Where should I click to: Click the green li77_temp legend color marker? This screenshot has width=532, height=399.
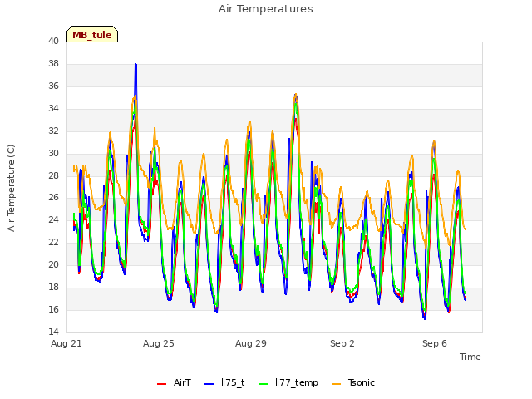[x=263, y=384]
